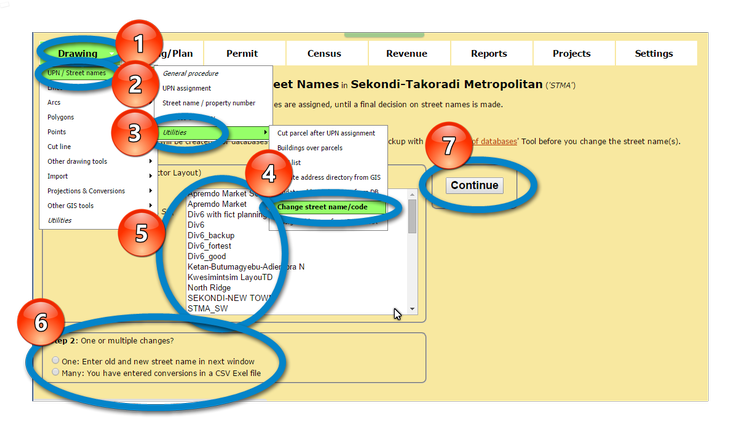Open the Revenue tab
The width and height of the screenshot is (740, 433).
click(x=406, y=53)
